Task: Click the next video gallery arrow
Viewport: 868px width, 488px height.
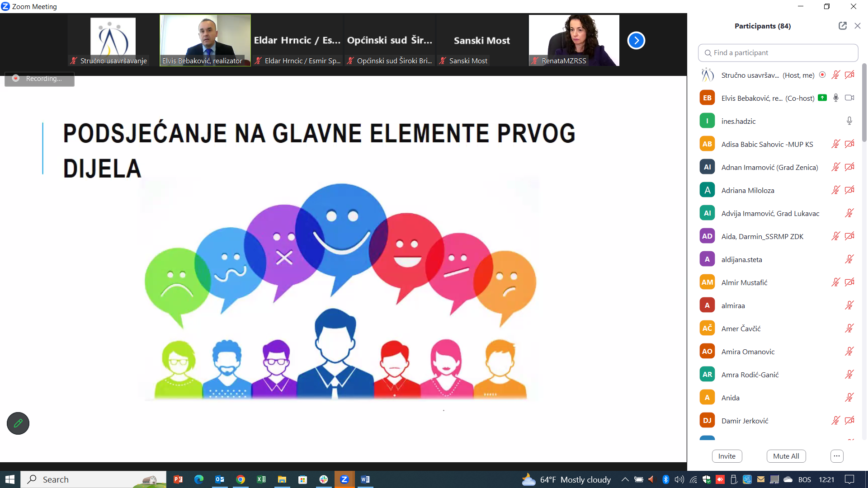Action: pyautogui.click(x=636, y=41)
